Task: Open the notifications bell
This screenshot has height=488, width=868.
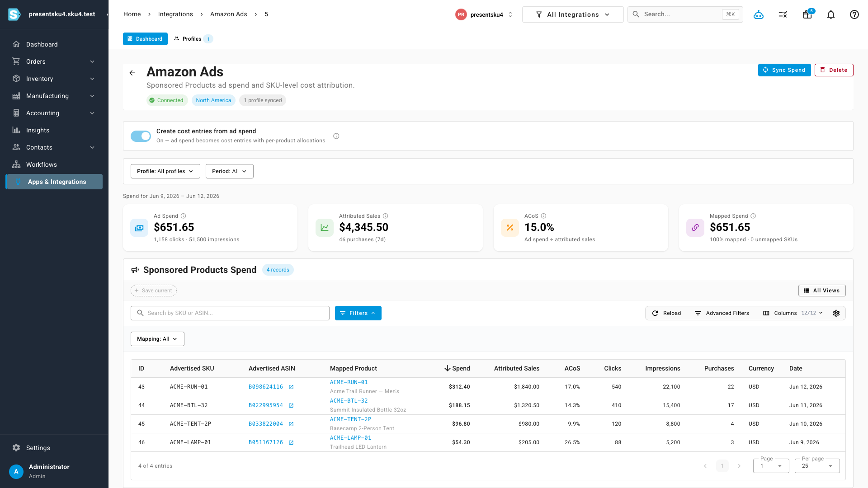Action: tap(831, 14)
